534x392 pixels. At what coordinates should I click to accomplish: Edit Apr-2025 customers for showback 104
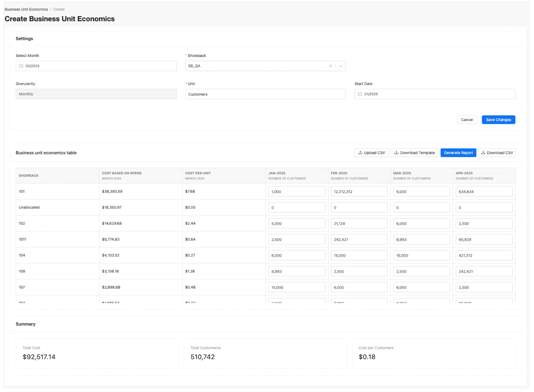(x=484, y=255)
